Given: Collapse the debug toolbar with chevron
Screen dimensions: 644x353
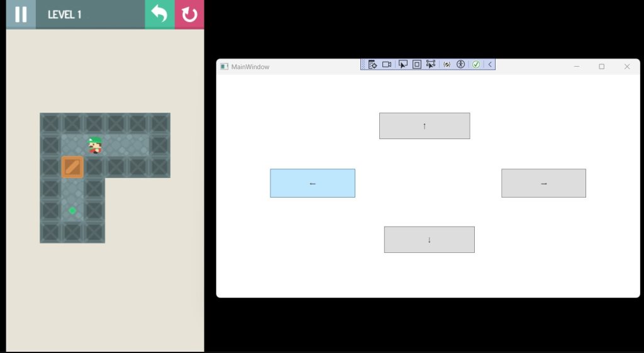Looking at the screenshot, I should coord(490,65).
